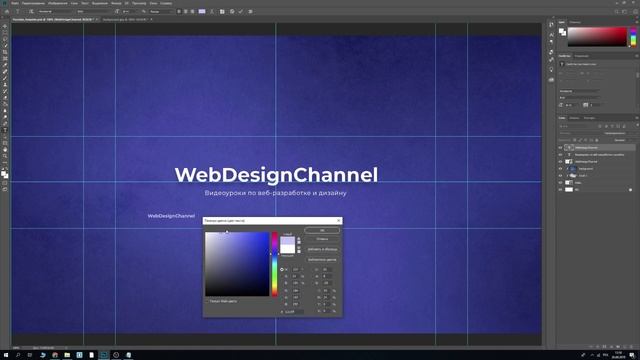Select the Horizontal Type tool

pos(5,130)
